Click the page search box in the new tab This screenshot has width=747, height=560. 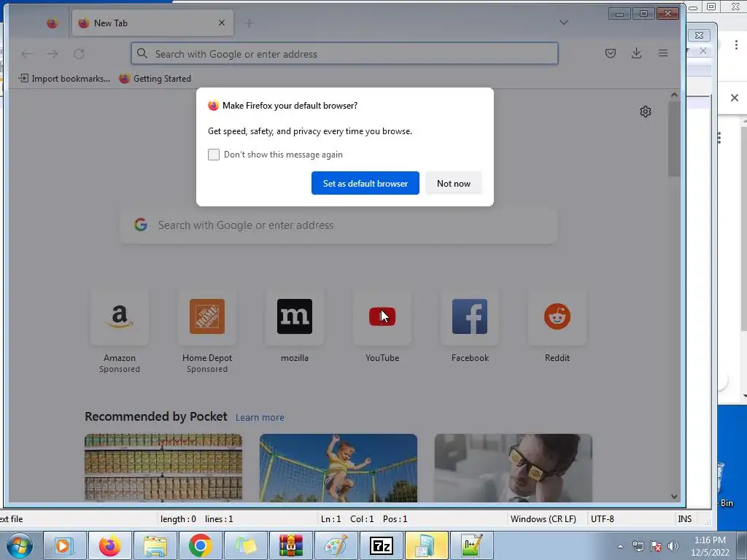pos(338,225)
